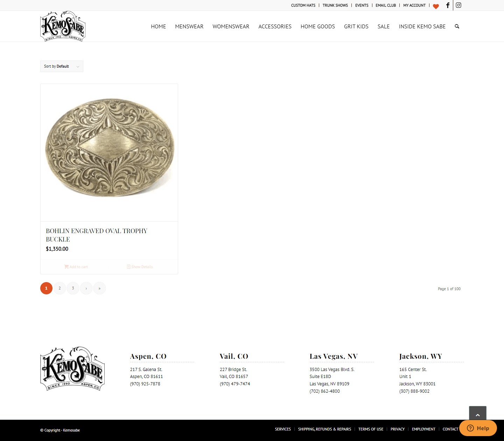This screenshot has height=441, width=504.
Task: Open the My Account link
Action: (414, 5)
